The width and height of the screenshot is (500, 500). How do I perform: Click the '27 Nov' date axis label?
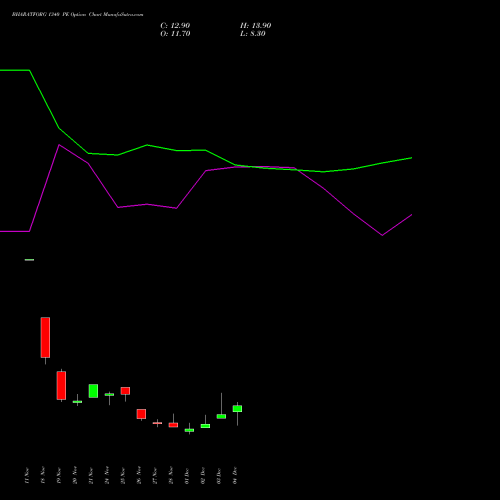pos(155,475)
